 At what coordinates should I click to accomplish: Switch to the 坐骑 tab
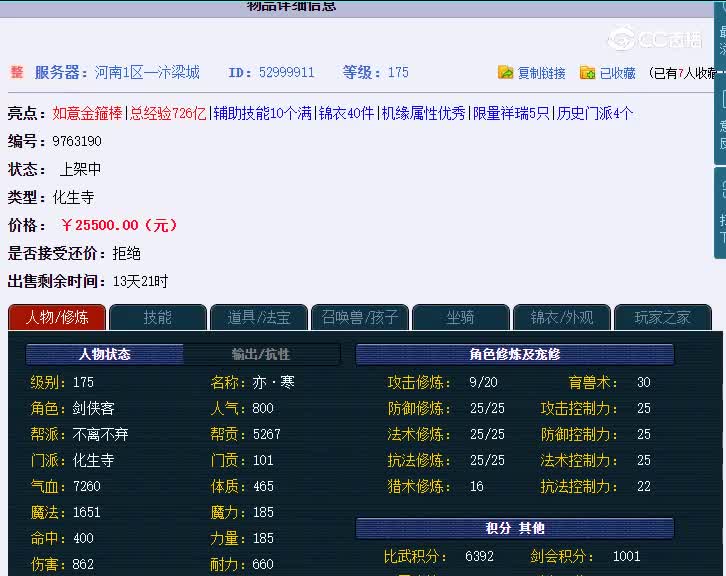461,317
